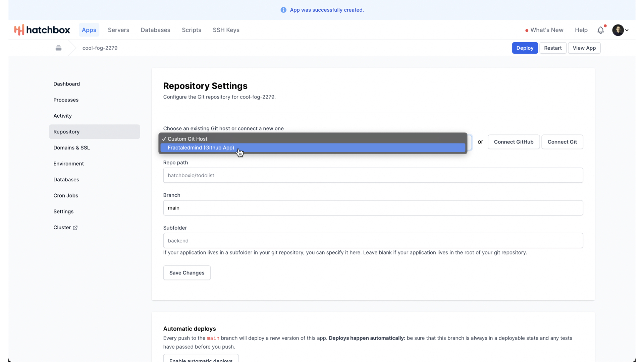The height and width of the screenshot is (362, 644).
Task: Click the apps breadcrumb stack icon
Action: 58,48
